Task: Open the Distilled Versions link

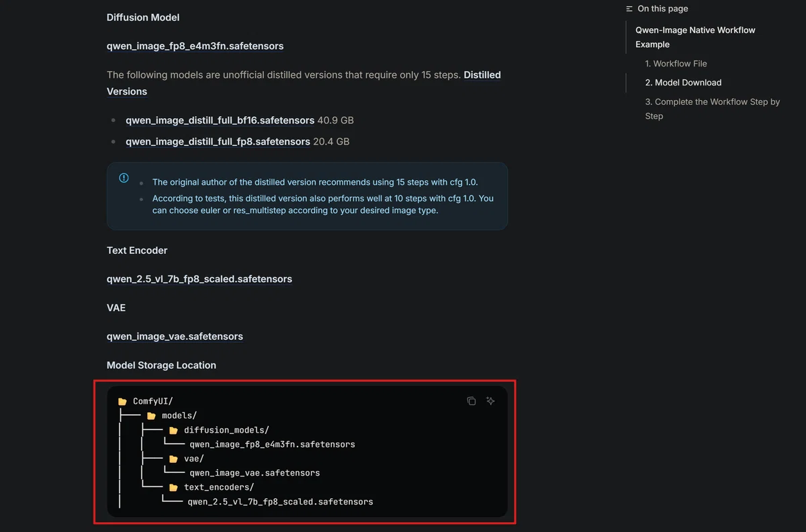Action: [x=304, y=83]
